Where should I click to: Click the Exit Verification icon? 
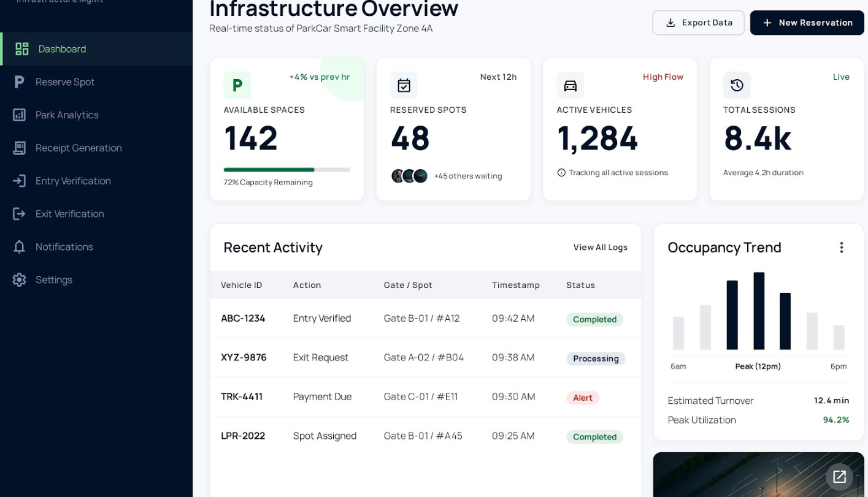coord(20,214)
